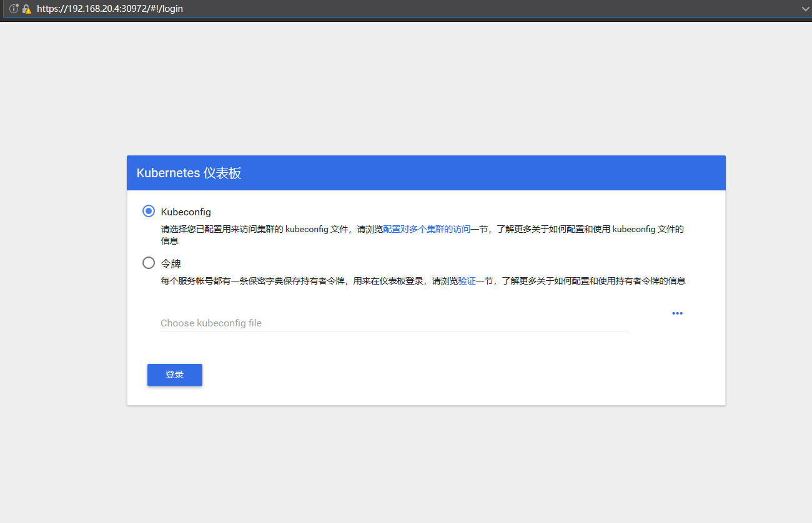Image resolution: width=812 pixels, height=523 pixels.
Task: Click the 登录 sign-in button
Action: click(175, 375)
